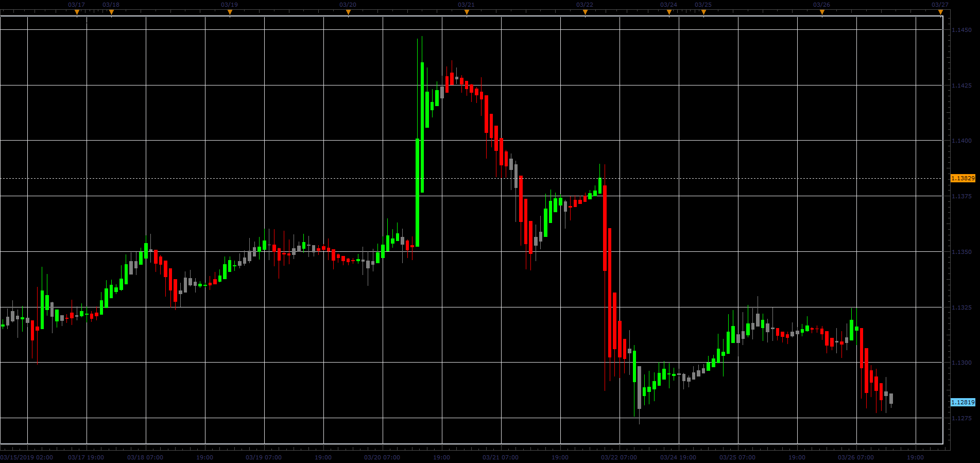Click the 1.1325 price axis label

(962, 307)
